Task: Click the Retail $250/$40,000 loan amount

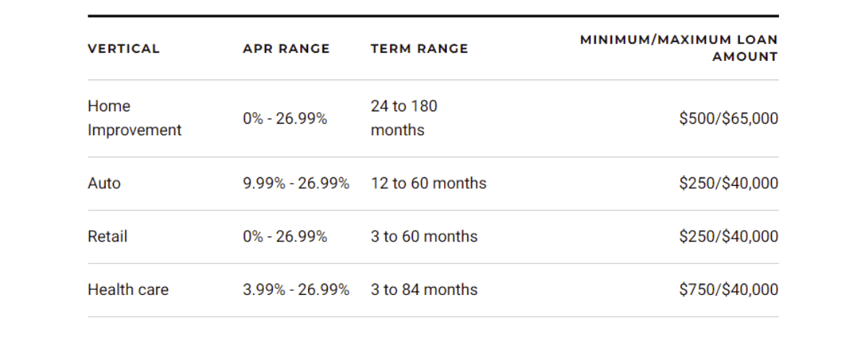Action: pyautogui.click(x=729, y=236)
